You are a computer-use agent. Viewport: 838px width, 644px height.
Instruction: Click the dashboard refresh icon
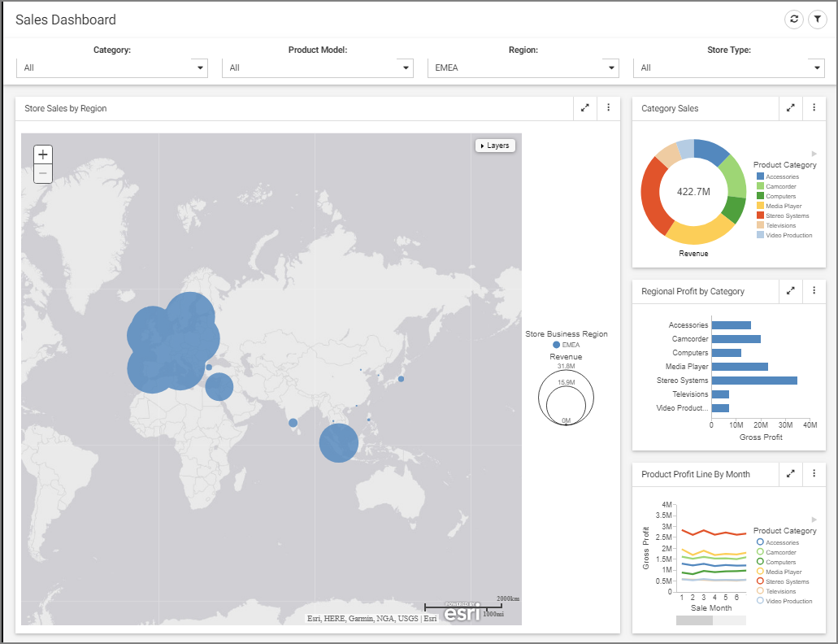click(x=794, y=20)
